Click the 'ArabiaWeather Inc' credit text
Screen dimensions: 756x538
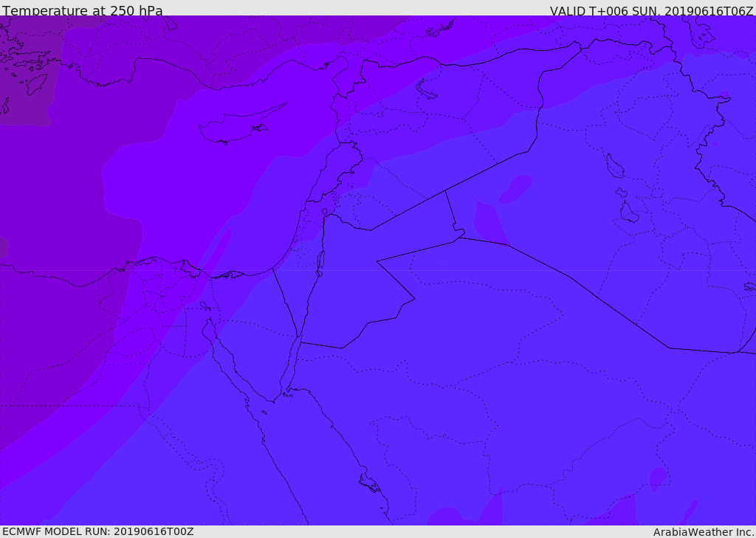[704, 532]
